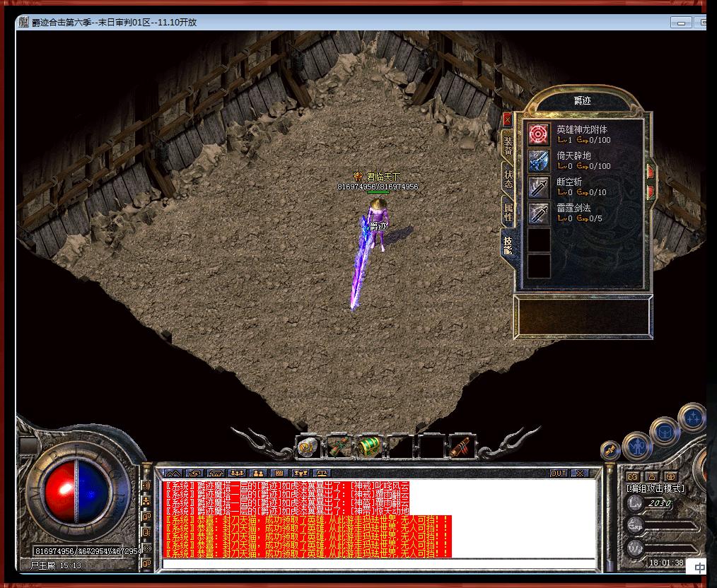Choose the 断空斩 skill icon

pyautogui.click(x=540, y=187)
